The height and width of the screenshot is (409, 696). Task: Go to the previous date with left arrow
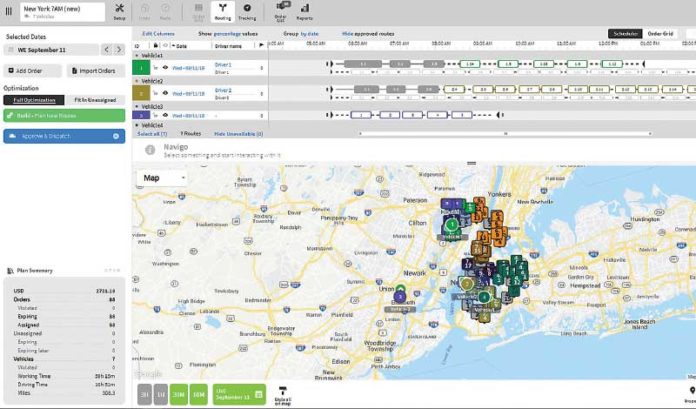(x=107, y=49)
